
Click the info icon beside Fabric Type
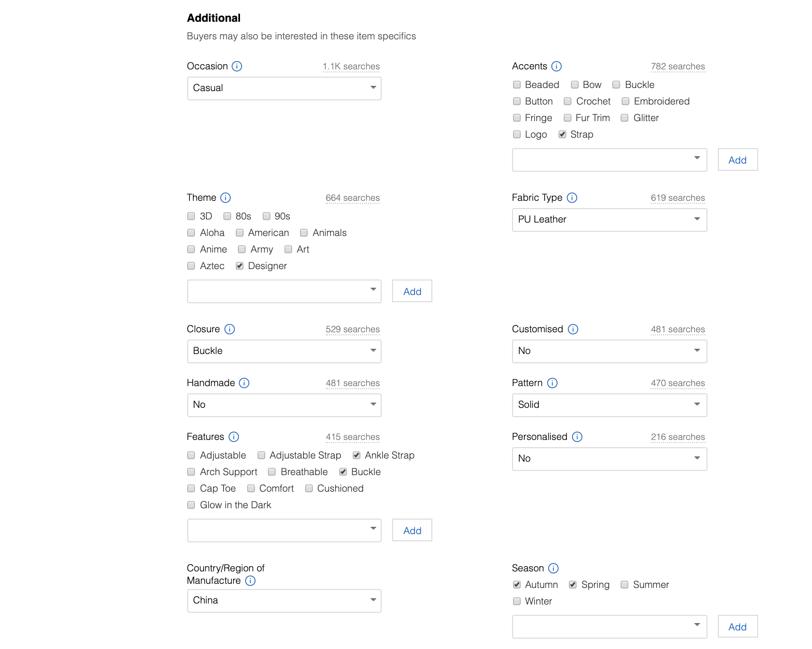[x=572, y=198]
